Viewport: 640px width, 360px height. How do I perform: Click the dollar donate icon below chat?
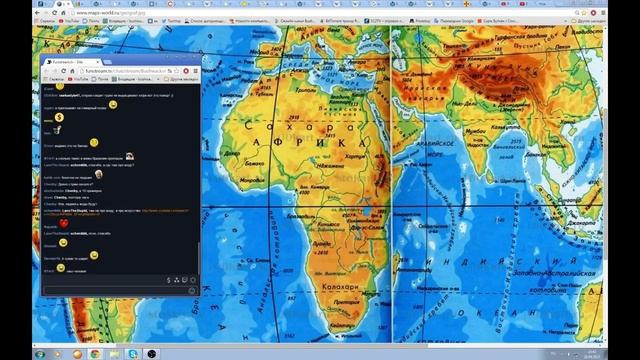click(x=169, y=280)
